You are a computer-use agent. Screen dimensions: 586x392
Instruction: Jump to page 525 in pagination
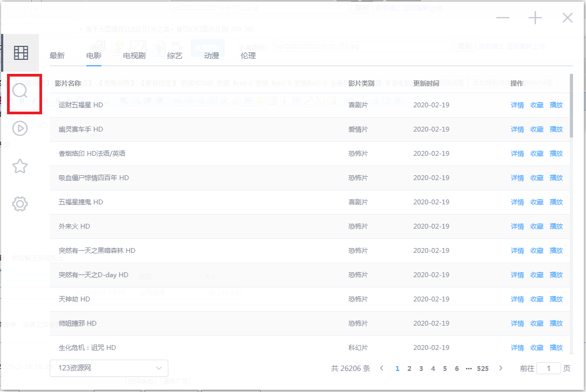pyautogui.click(x=482, y=369)
